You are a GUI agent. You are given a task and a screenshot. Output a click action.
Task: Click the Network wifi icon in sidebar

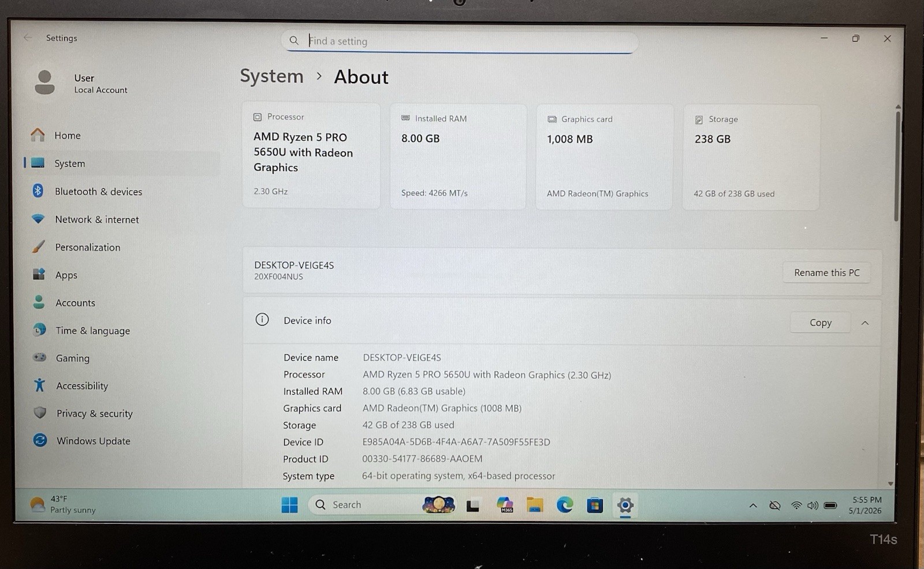[x=38, y=219]
